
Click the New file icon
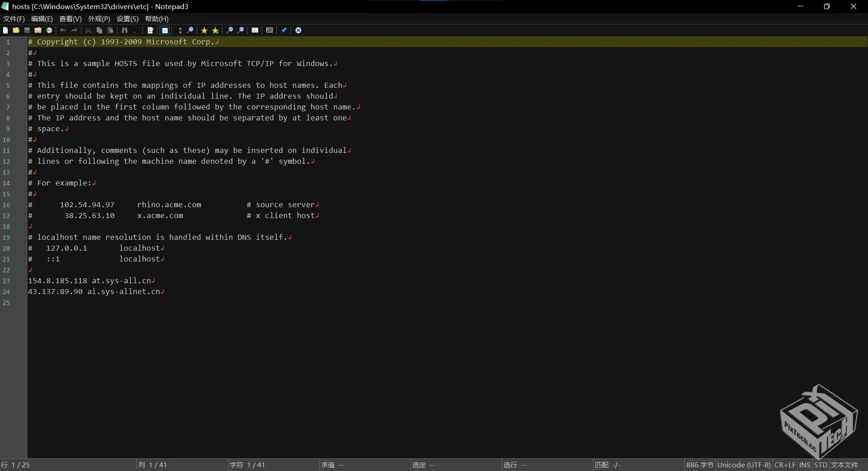pos(5,30)
